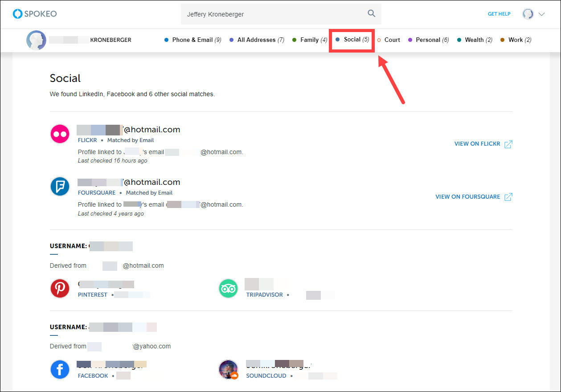This screenshot has height=392, width=561.
Task: Click the Foursquare profile icon
Action: [60, 186]
